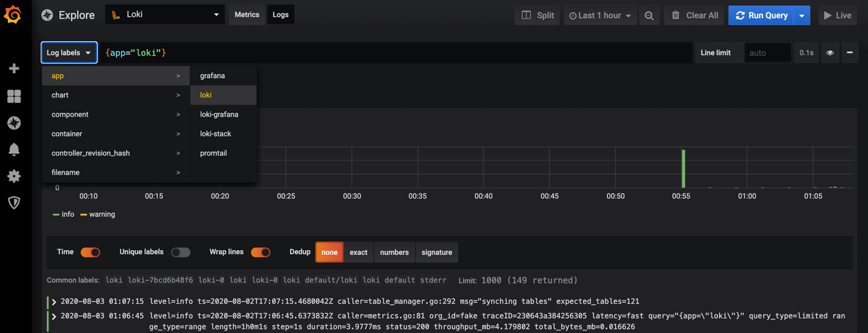Choose promtail value in submenu
Image resolution: width=868 pixels, height=333 pixels.
(x=223, y=153)
